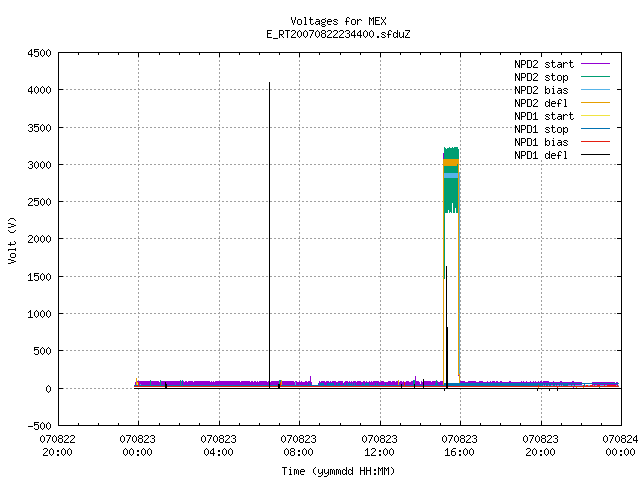Click the x-axis tick '070823 12:00'

[x=379, y=446]
